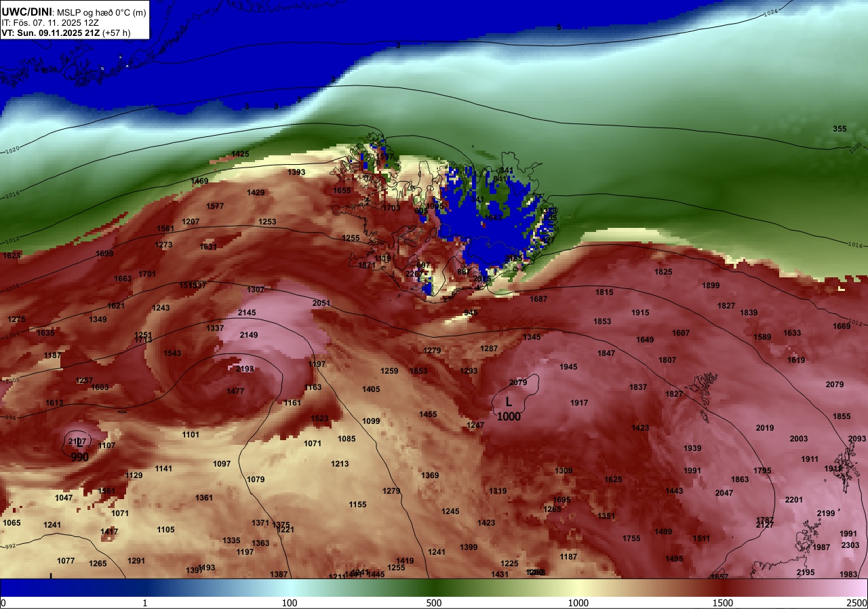The height and width of the screenshot is (609, 868).
Task: Click the title 'UWC/DINI: MSLP og hæð 0°C (m)'
Action: click(x=73, y=12)
